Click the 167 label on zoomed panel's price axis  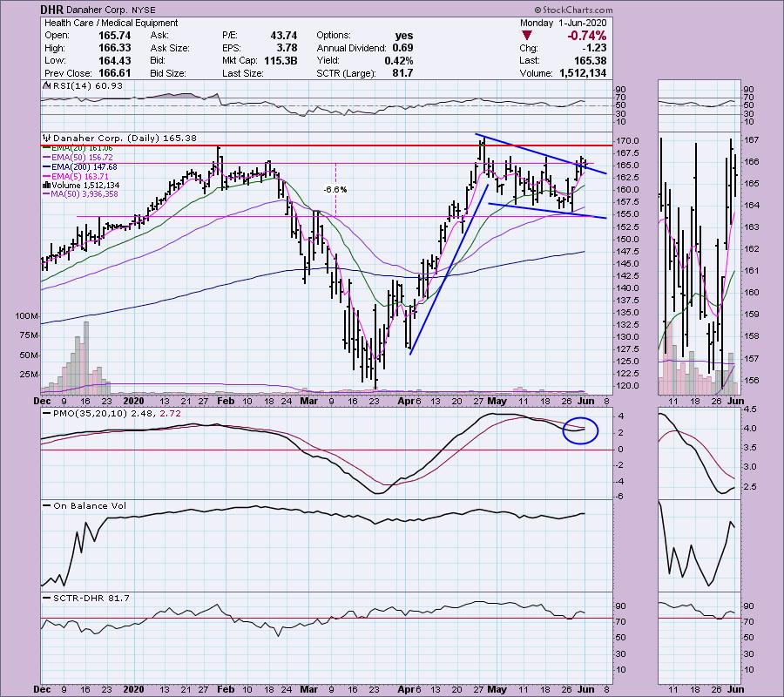[753, 140]
